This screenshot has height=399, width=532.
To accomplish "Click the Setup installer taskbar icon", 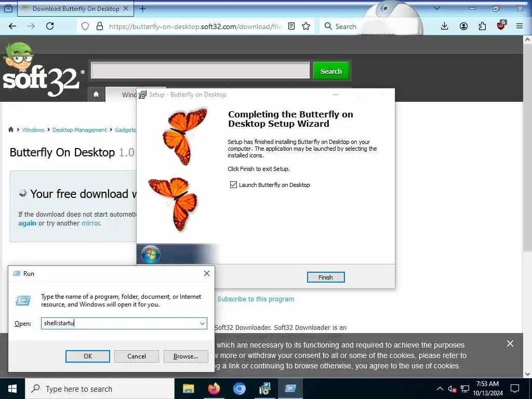I will (x=264, y=389).
